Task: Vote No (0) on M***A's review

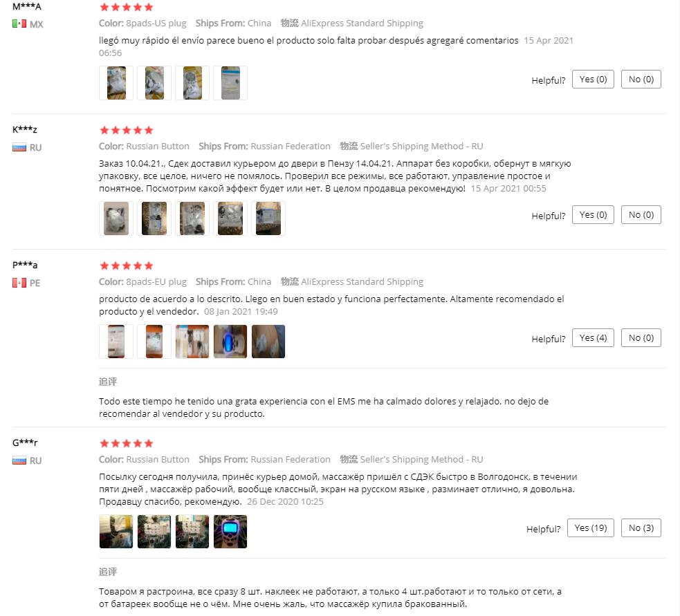Action: tap(641, 80)
